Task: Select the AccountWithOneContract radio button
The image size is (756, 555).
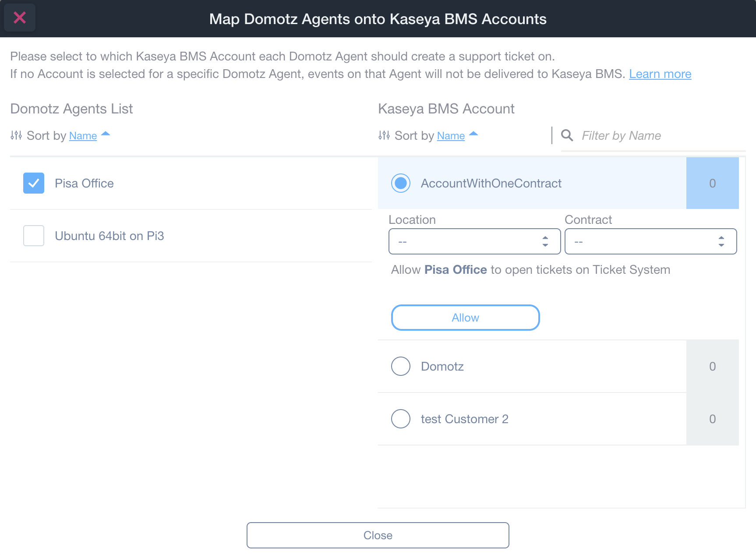Action: 401,183
